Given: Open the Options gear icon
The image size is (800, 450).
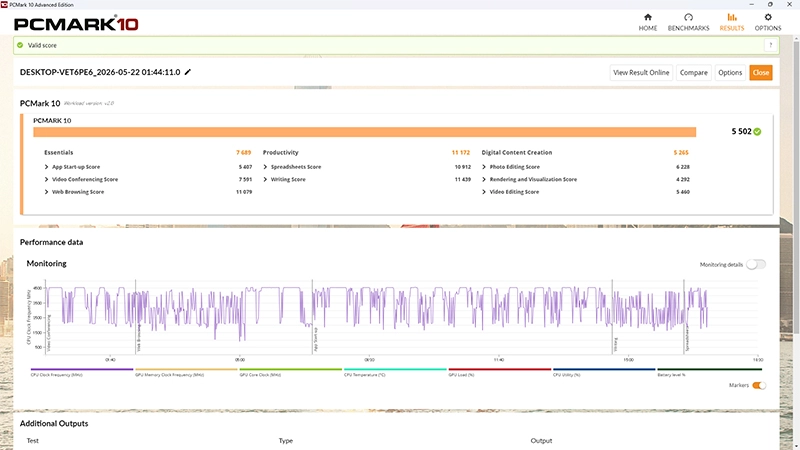Looking at the screenshot, I should point(768,17).
